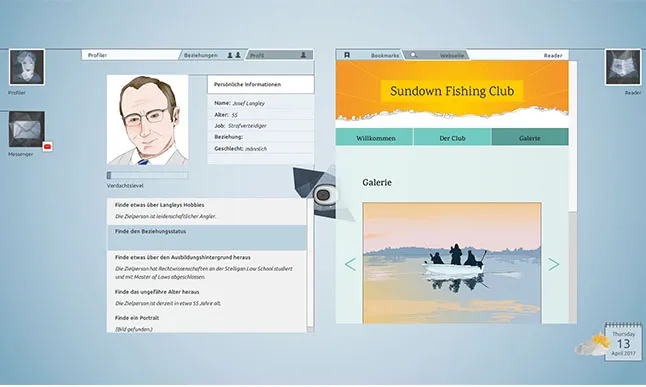This screenshot has height=387, width=646.
Task: Open the Reader desktop icon
Action: (x=623, y=67)
